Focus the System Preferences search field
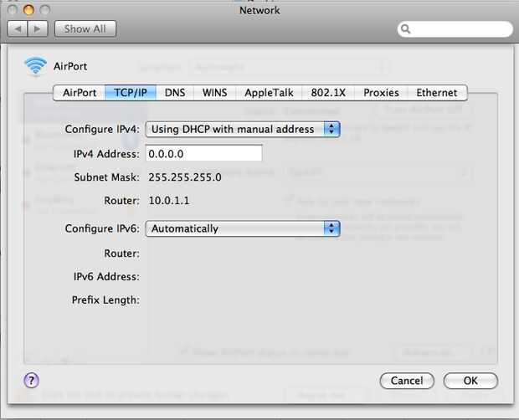The image size is (519, 420). [x=455, y=29]
